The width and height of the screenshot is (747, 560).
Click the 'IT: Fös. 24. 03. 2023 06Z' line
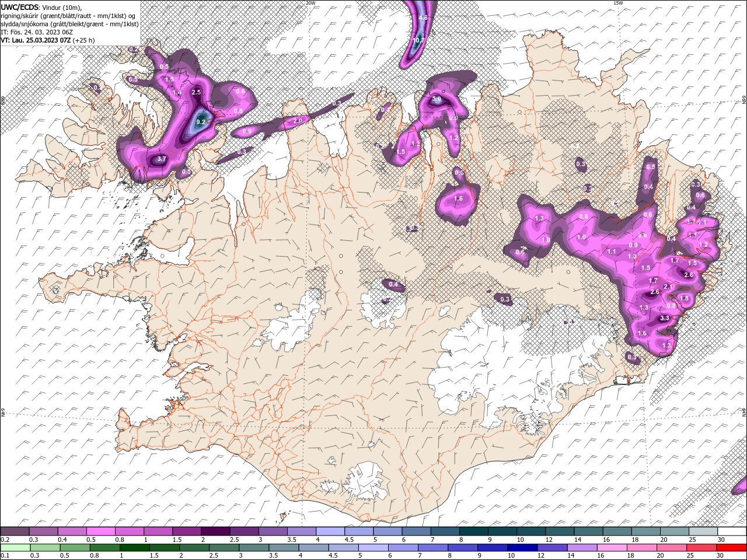[x=37, y=32]
